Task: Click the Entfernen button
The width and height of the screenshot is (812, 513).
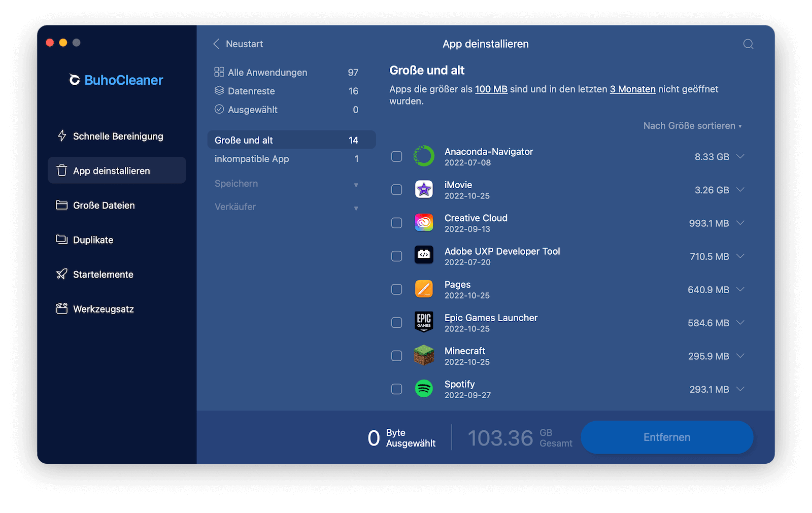Action: pos(667,437)
